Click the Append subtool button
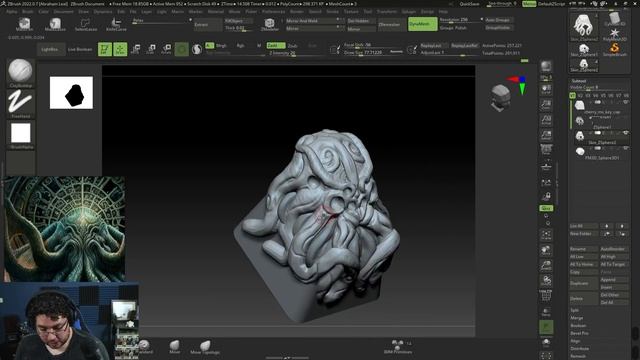The image size is (640, 360). 614,280
